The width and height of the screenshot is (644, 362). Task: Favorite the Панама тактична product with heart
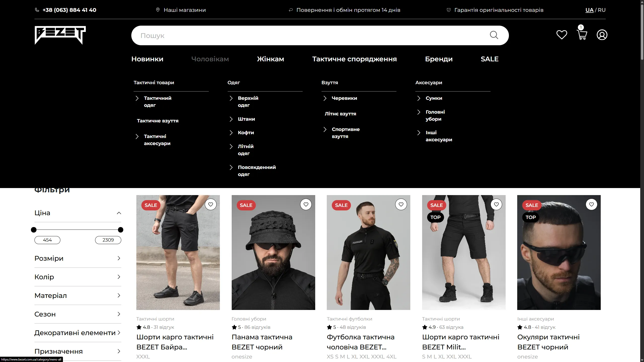pyautogui.click(x=306, y=204)
